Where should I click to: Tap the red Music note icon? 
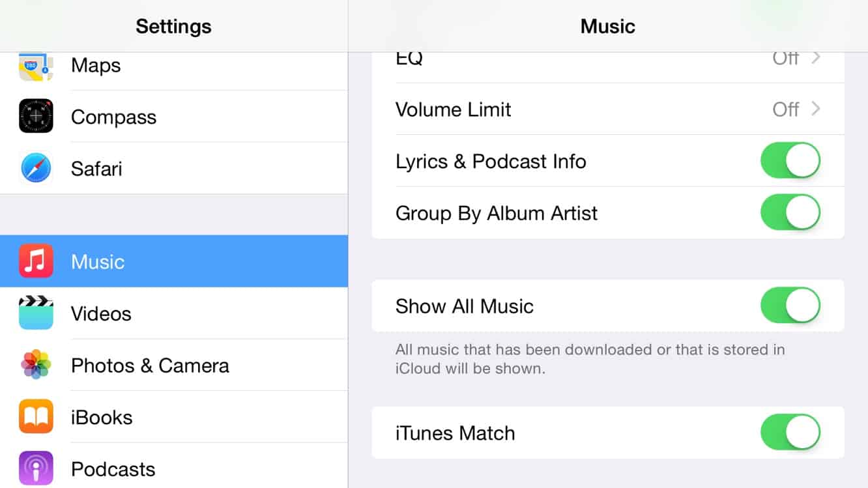[x=36, y=261]
